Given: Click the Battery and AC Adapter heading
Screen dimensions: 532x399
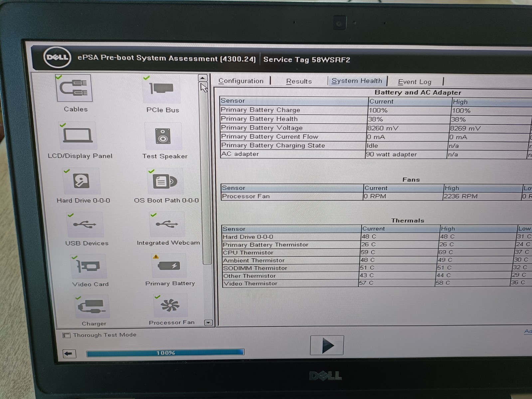Looking at the screenshot, I should click(418, 92).
